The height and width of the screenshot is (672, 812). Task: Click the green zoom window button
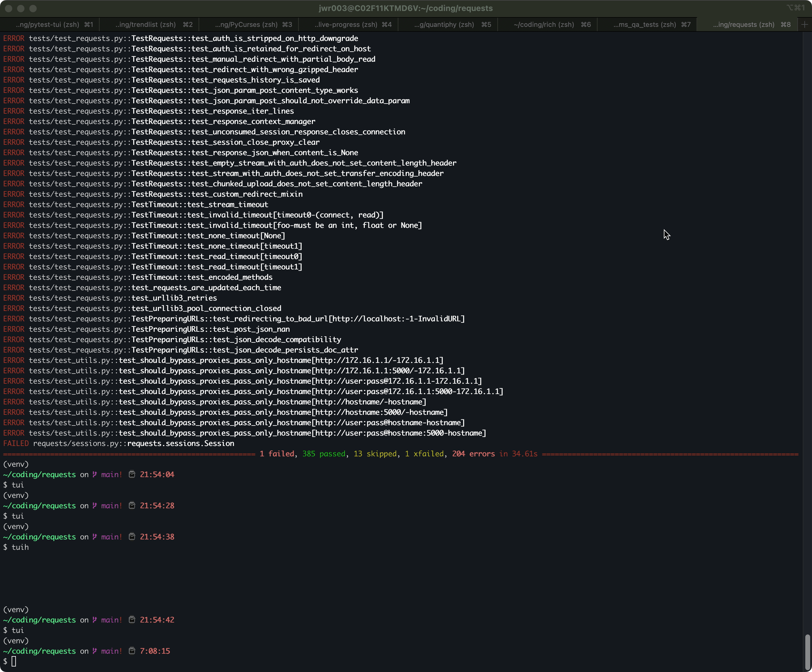(x=33, y=8)
